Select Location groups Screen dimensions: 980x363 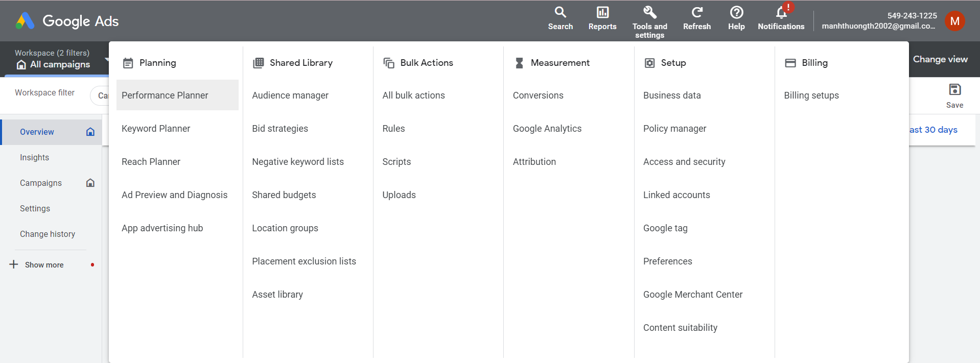285,228
